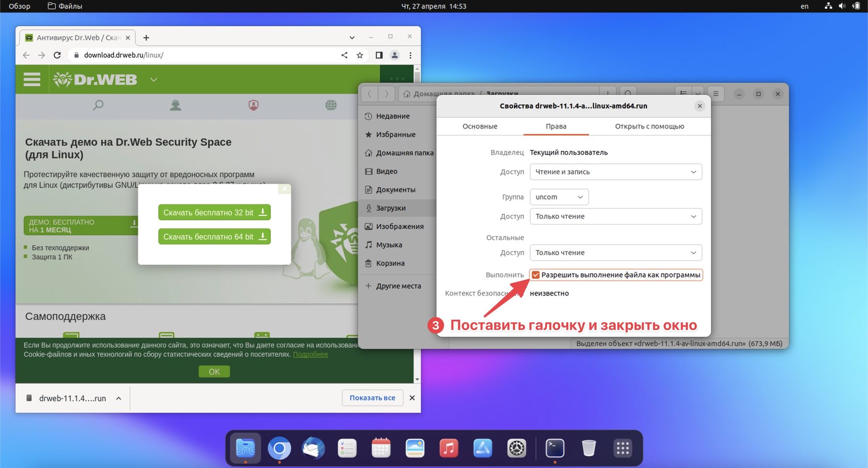Open 'Обзор' in the top panel
Screen dimensions: 868x468
tap(20, 6)
